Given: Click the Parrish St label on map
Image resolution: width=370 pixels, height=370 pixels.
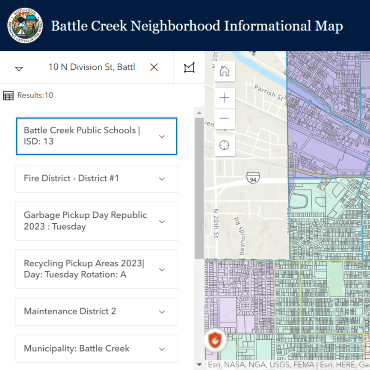Looking at the screenshot, I should (x=270, y=93).
